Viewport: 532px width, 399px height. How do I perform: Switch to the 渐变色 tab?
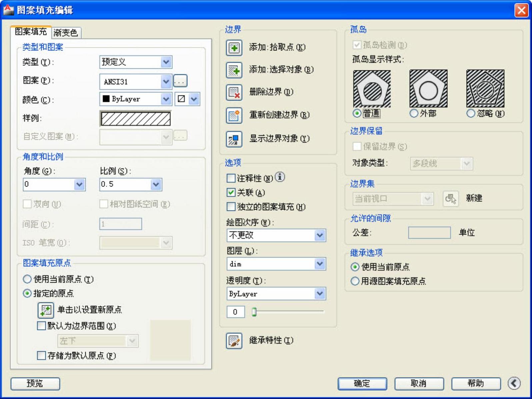click(x=66, y=33)
